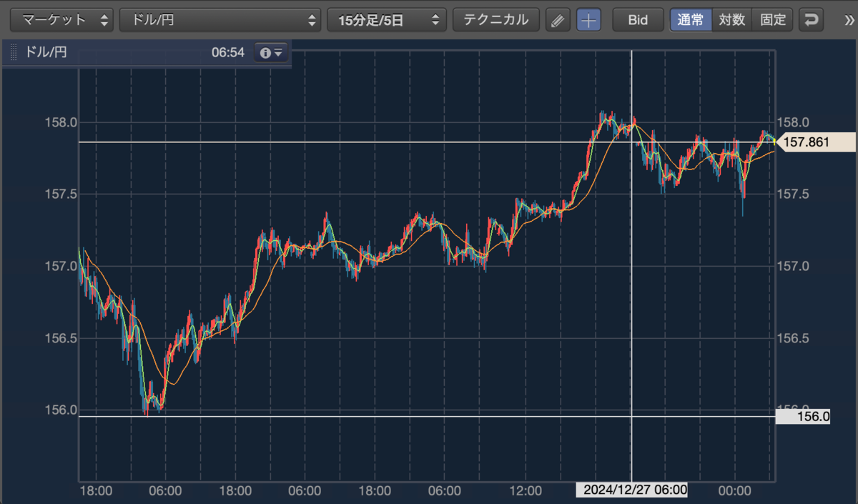The image size is (858, 504).
Task: Click the 2024/12/27 06:00 date marker
Action: (x=633, y=490)
